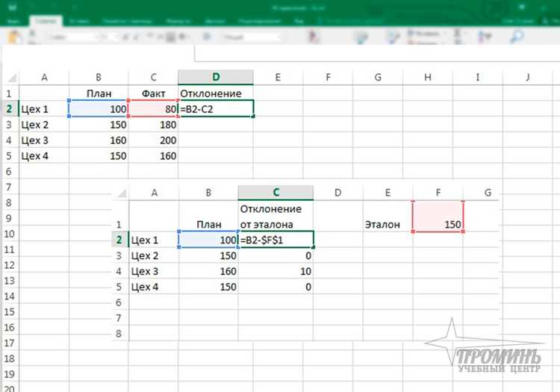560x392 pixels.
Task: Select column H header in the outer sheet
Action: click(428, 77)
